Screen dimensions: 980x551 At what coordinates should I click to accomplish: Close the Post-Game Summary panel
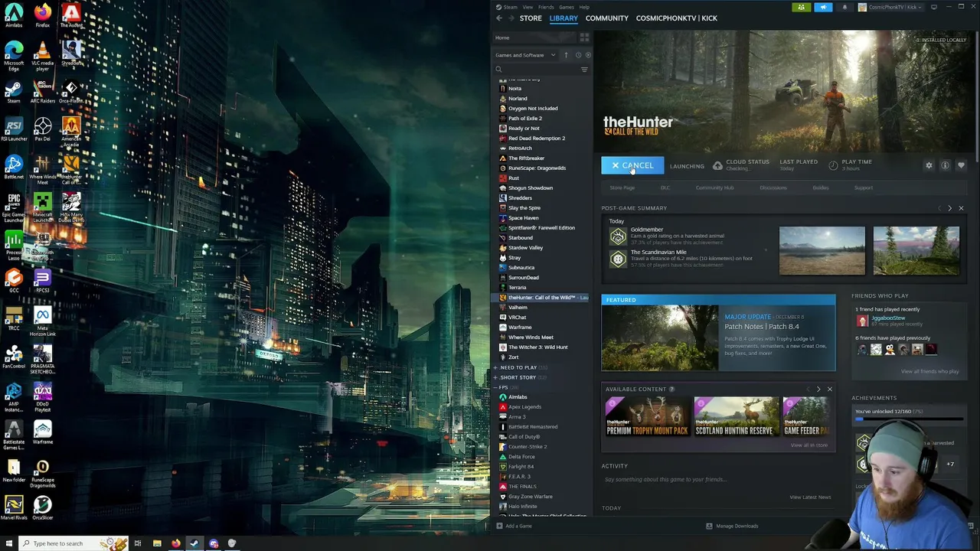click(x=961, y=208)
